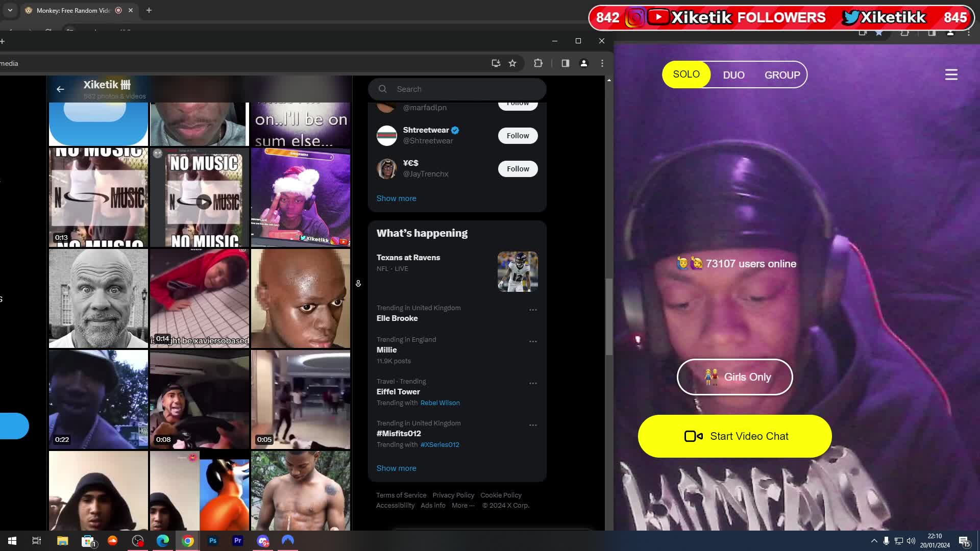Viewport: 980px width, 551px height.
Task: Click the back arrow beside Xiketik
Action: click(60, 89)
